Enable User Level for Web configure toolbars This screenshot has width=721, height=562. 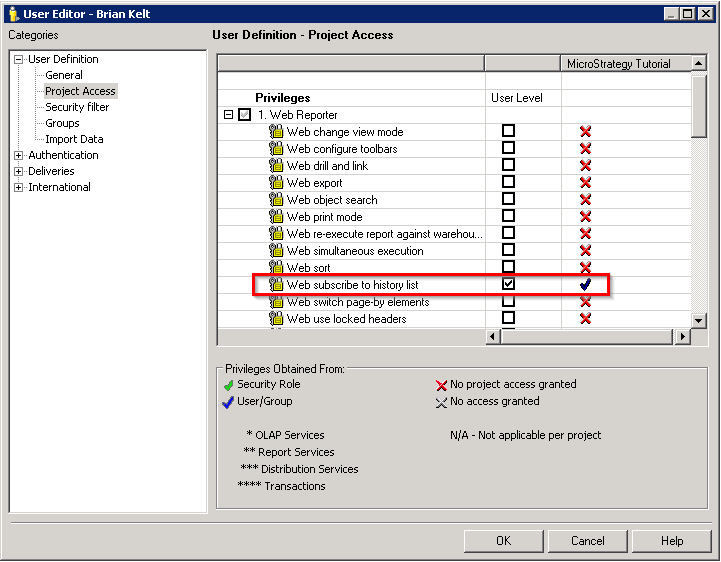(x=508, y=148)
